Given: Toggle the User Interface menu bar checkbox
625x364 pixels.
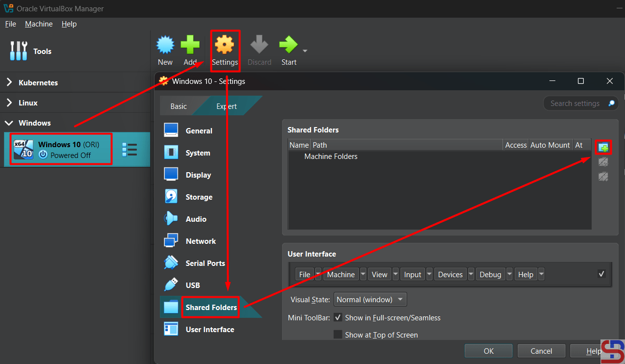Looking at the screenshot, I should pos(601,274).
